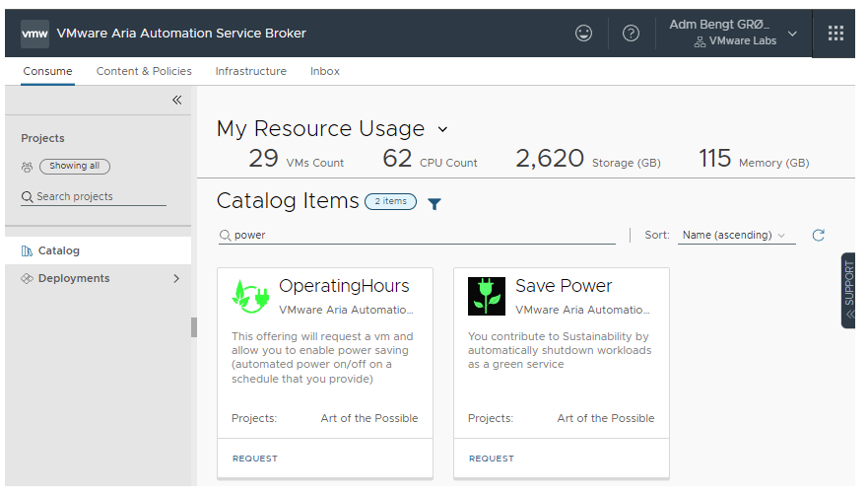Click the sidebar resize handle

click(194, 327)
